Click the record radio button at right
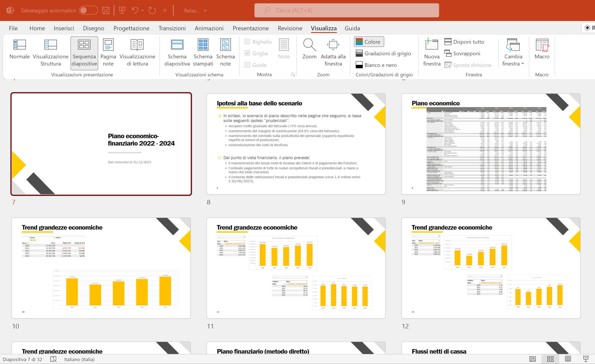The height and width of the screenshot is (364, 595). [588, 28]
